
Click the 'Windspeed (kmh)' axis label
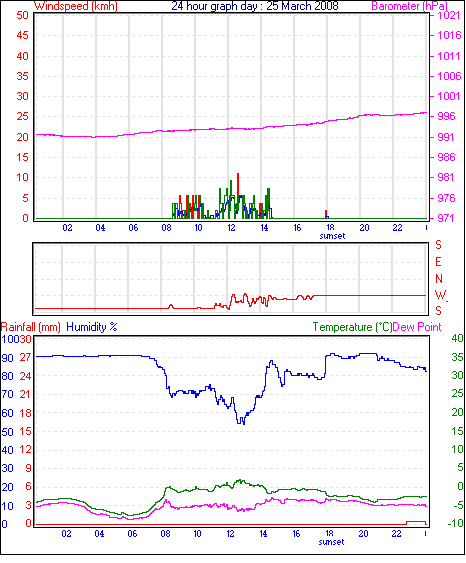coord(75,6)
